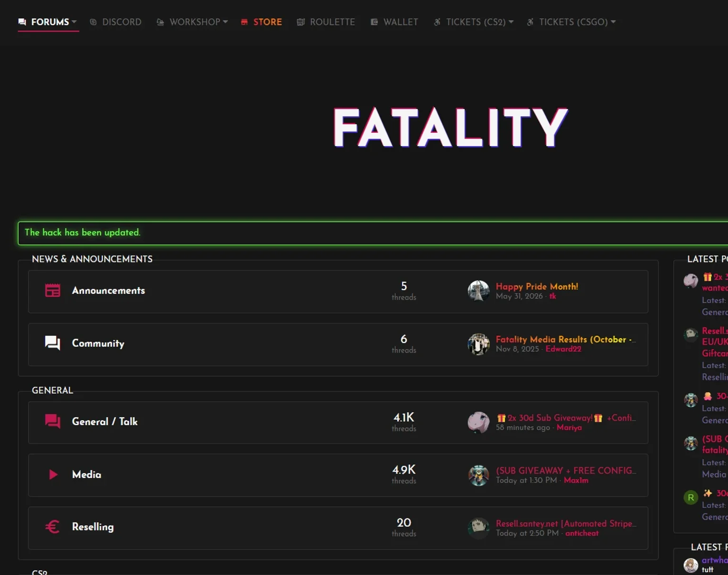The width and height of the screenshot is (728, 575).
Task: Open the Store nav item
Action: click(261, 22)
